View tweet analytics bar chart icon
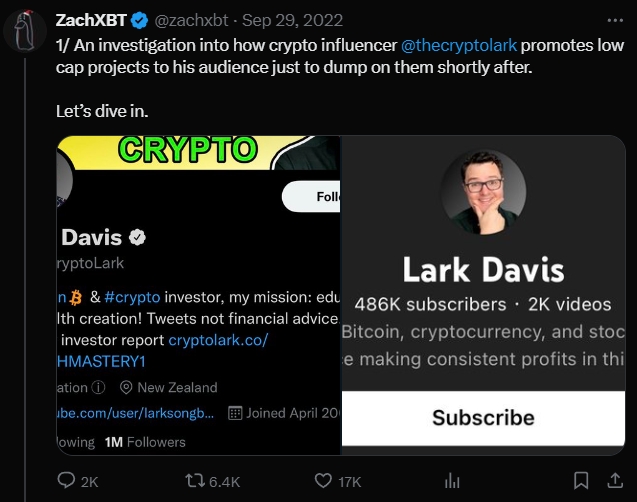 point(452,481)
